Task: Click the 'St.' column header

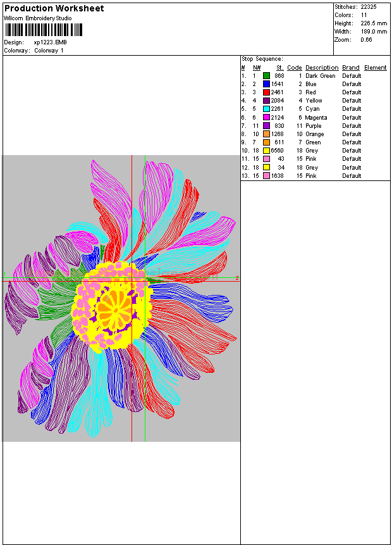Action: (280, 68)
